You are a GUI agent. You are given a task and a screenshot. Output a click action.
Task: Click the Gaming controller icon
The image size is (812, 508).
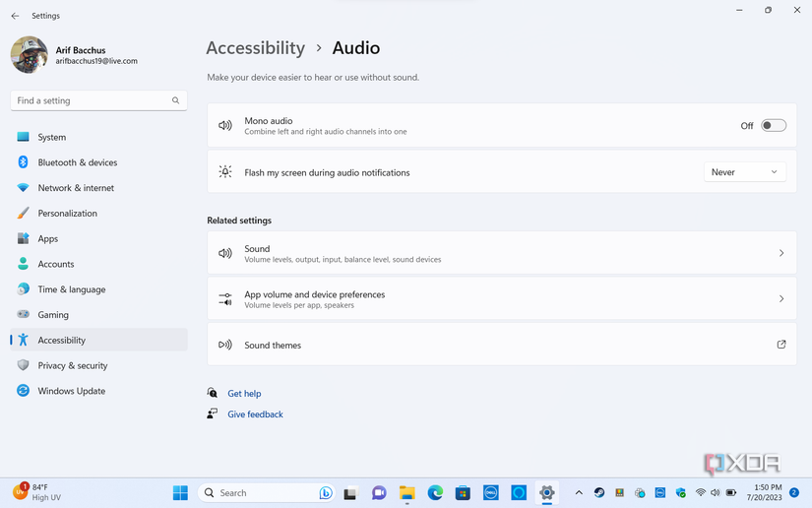click(23, 315)
